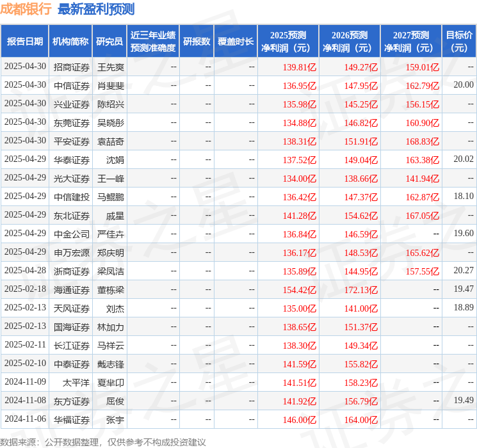Click analyst name 董栋梁

pos(111,289)
